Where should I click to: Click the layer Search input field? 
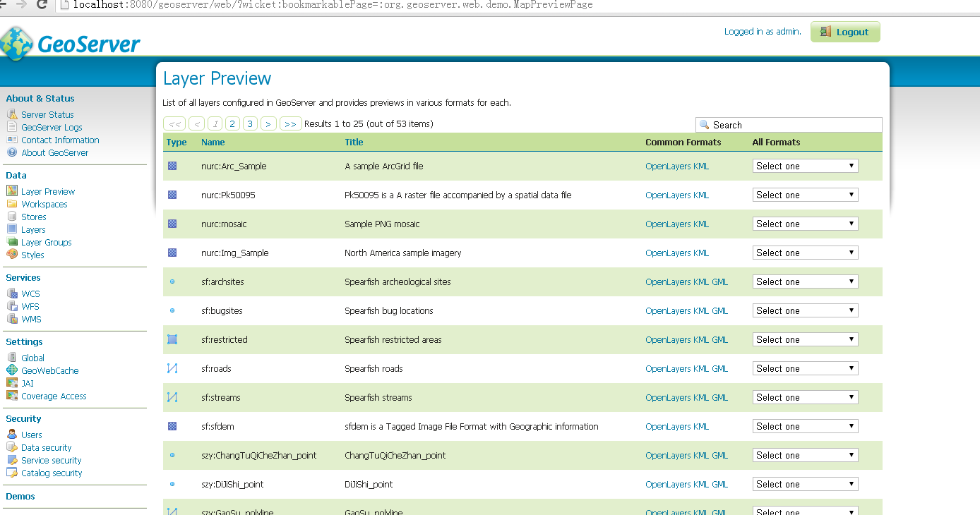coord(789,125)
